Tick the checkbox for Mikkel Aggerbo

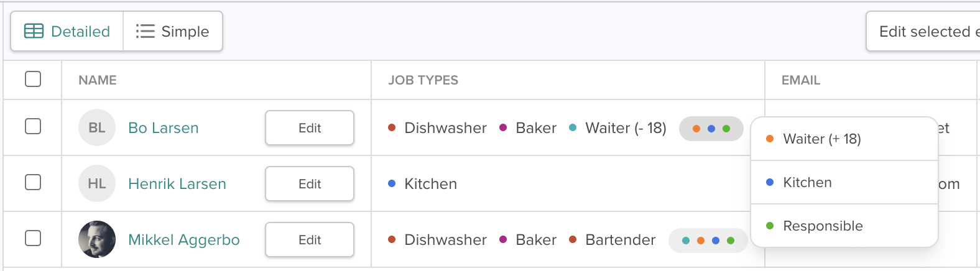[33, 238]
